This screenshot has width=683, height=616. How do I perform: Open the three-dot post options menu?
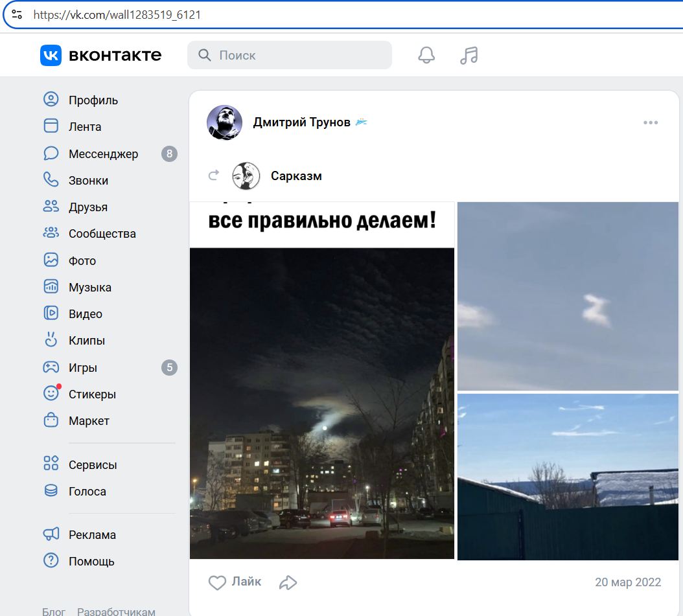(x=651, y=123)
